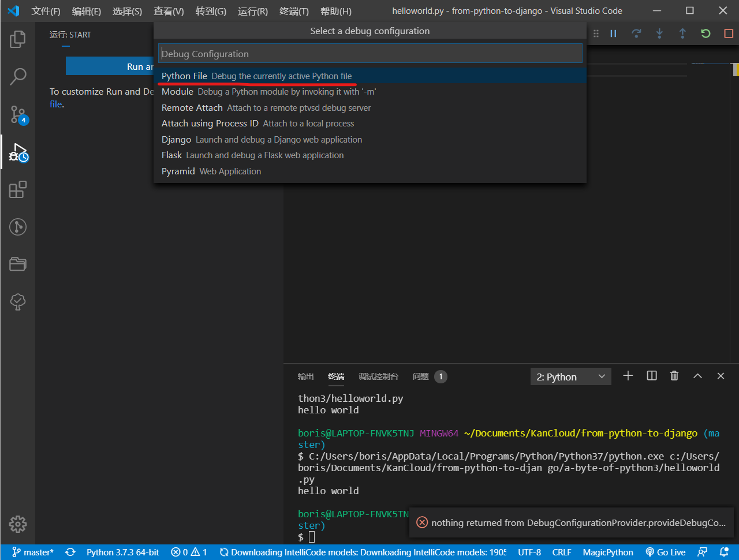Switch to the 输出 panel tab
Screen dimensions: 739x560
pyautogui.click(x=306, y=376)
